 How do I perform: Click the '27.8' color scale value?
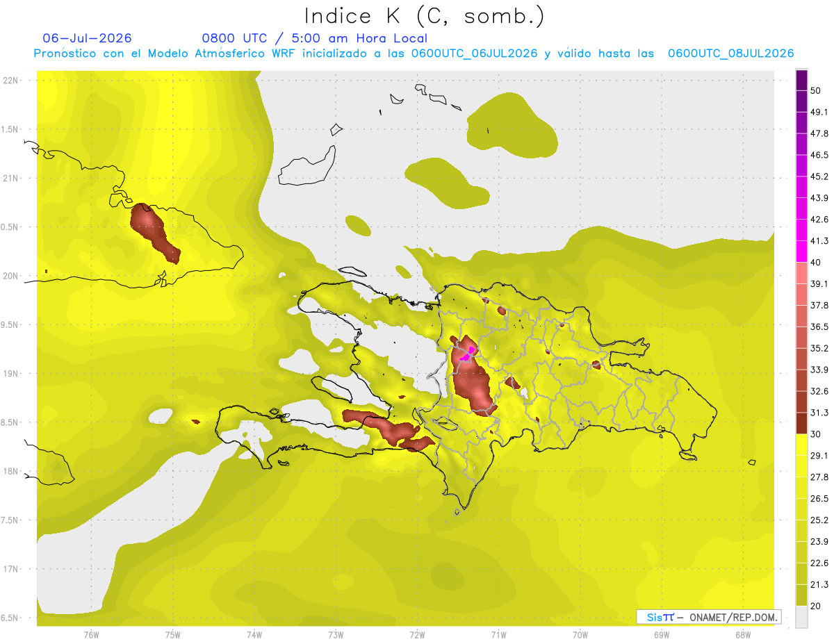(819, 477)
